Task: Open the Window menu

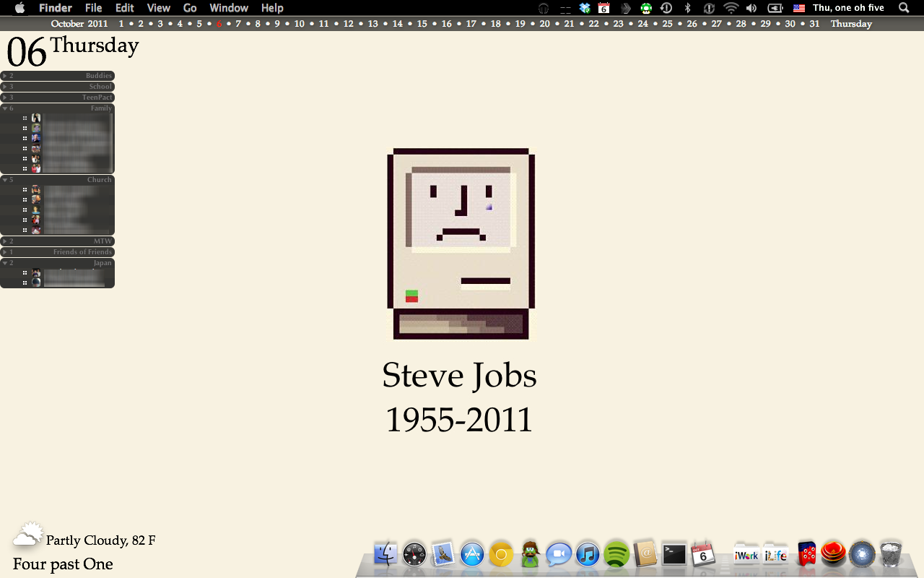Action: 229,8
